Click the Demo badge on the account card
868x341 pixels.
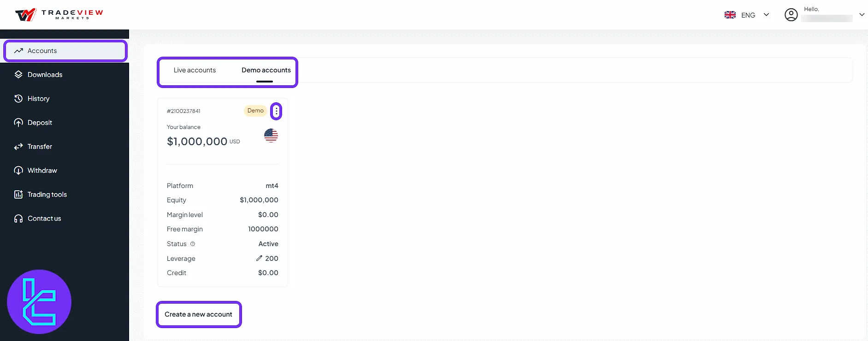tap(255, 111)
